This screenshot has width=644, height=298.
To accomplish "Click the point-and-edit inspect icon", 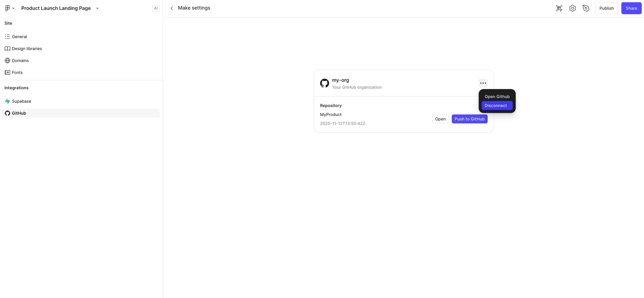I will [x=559, y=8].
